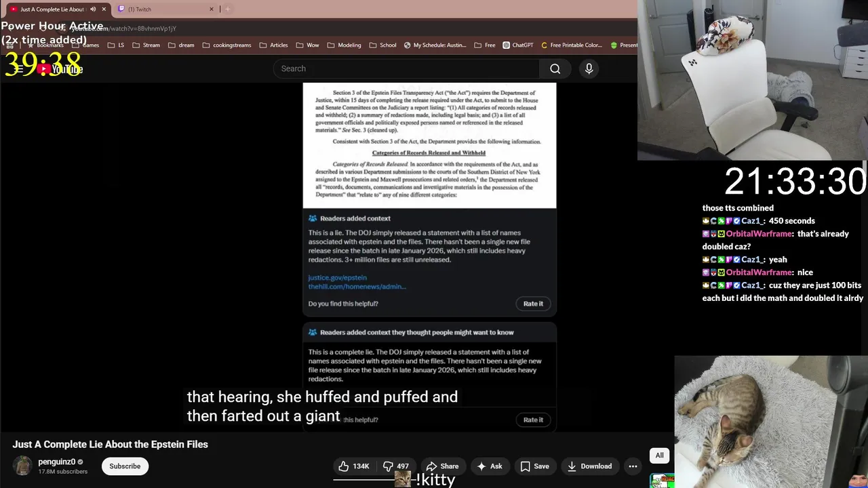This screenshot has height=488, width=868.
Task: Share the video
Action: click(442, 466)
